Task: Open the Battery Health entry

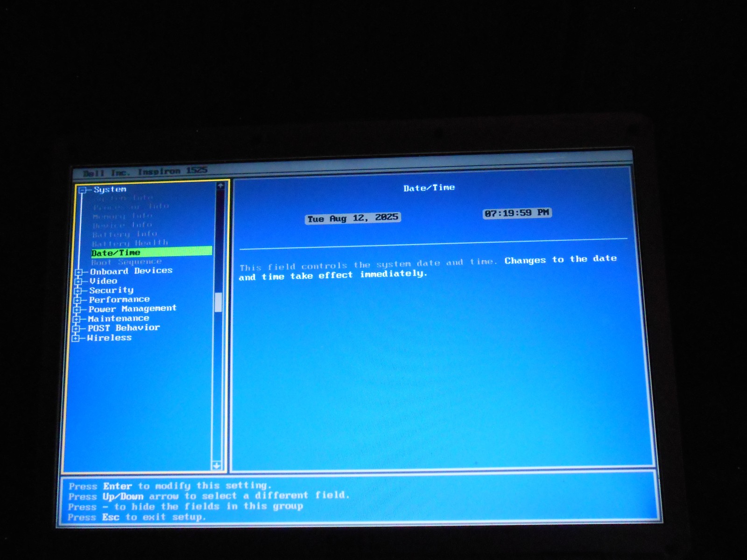Action: (129, 243)
